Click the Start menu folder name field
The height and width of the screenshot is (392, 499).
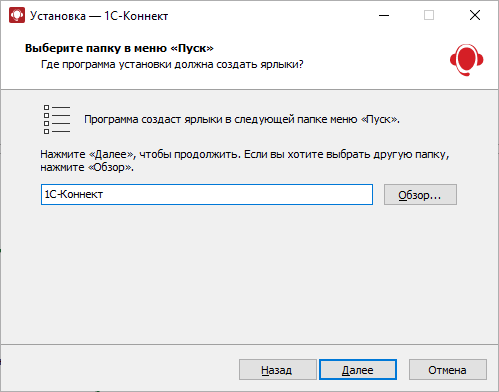click(207, 194)
